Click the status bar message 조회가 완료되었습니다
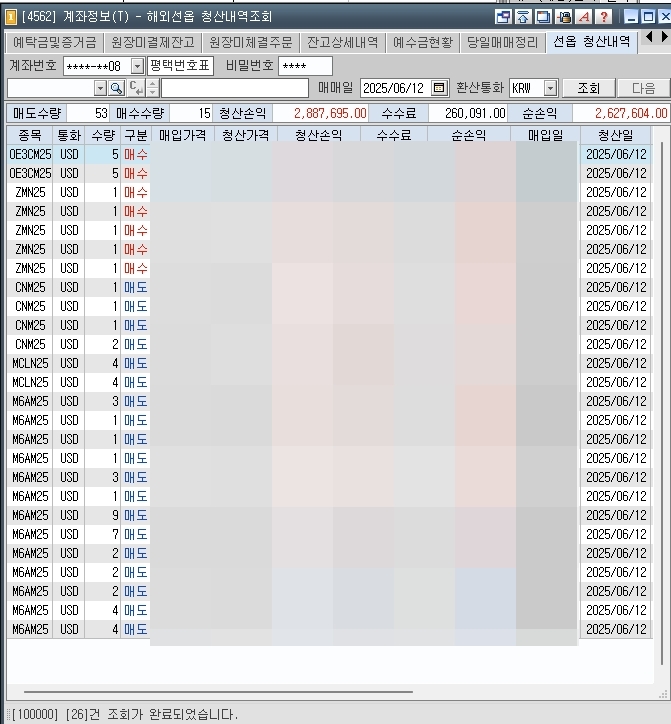The height and width of the screenshot is (724, 671). pos(172,714)
